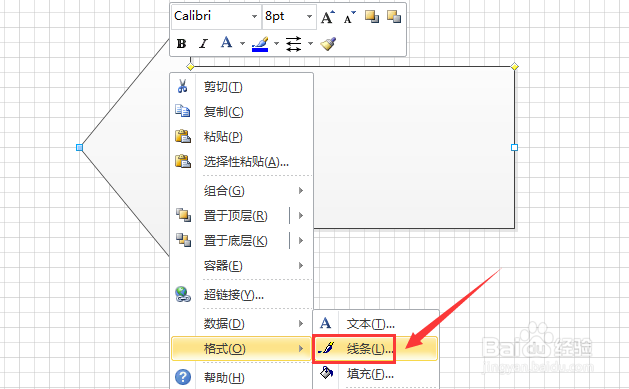Screen dimensions: 629x389
Task: Click the yellow control handle at top right
Action: [x=515, y=67]
